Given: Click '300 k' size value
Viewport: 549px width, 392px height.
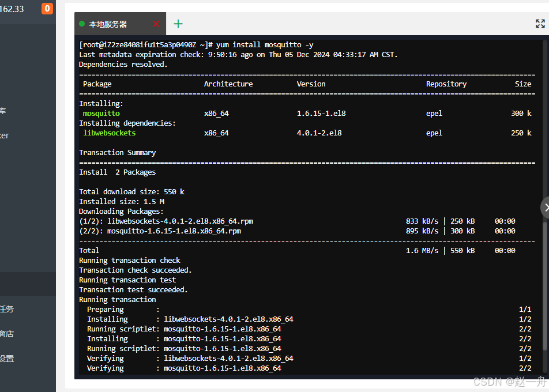Looking at the screenshot, I should point(521,114).
